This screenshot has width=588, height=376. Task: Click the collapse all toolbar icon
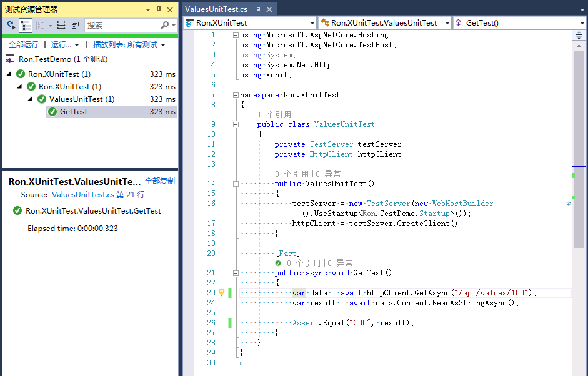[x=76, y=25]
